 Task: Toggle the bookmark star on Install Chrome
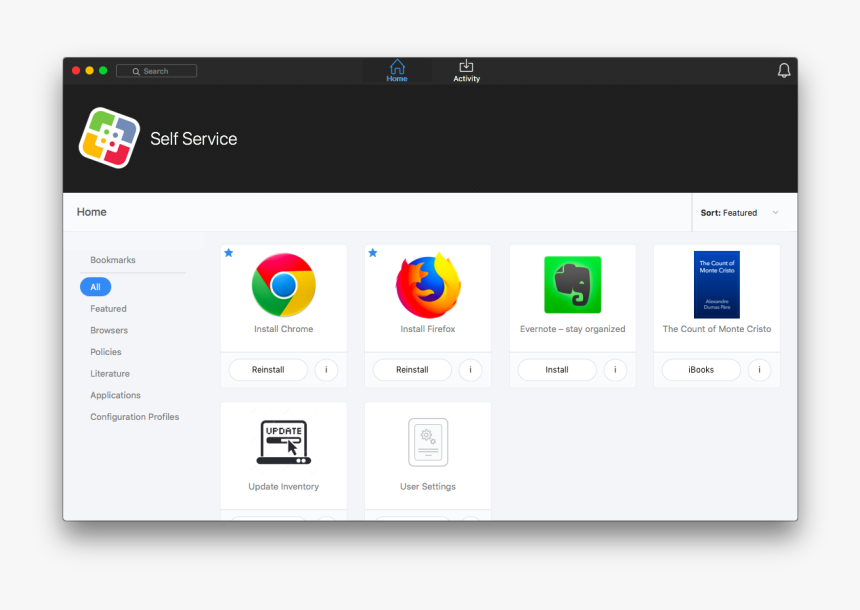[229, 253]
